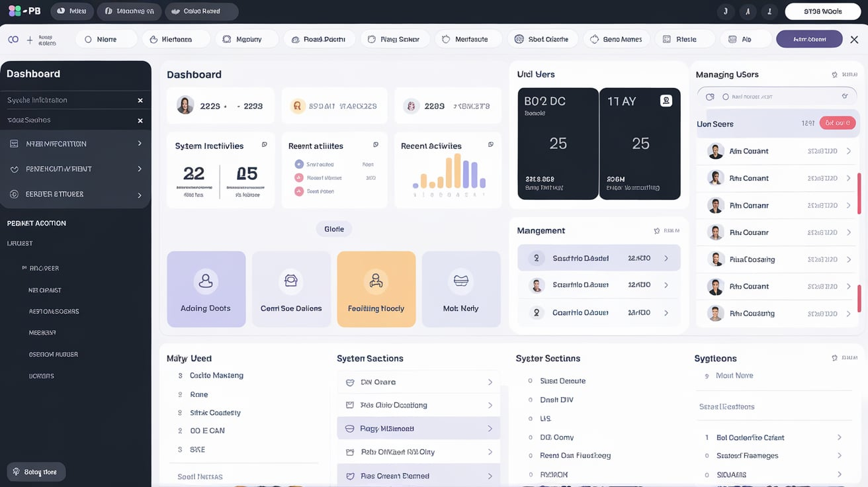Image resolution: width=868 pixels, height=487 pixels.
Task: Expand the PENENCUTIVHENT sidebar item chevron
Action: pyautogui.click(x=139, y=169)
